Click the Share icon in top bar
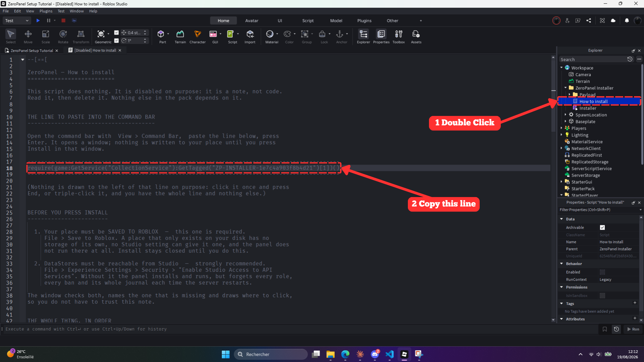The width and height of the screenshot is (644, 362). 589,20
